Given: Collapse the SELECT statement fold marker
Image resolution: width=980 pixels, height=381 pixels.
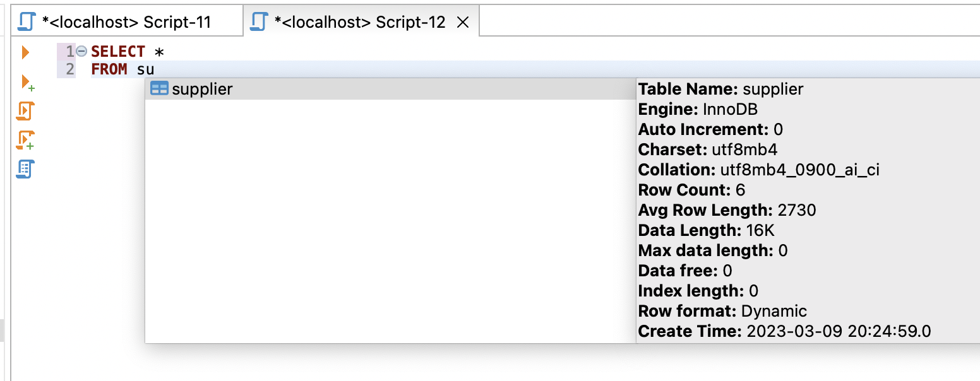Looking at the screenshot, I should tap(81, 52).
